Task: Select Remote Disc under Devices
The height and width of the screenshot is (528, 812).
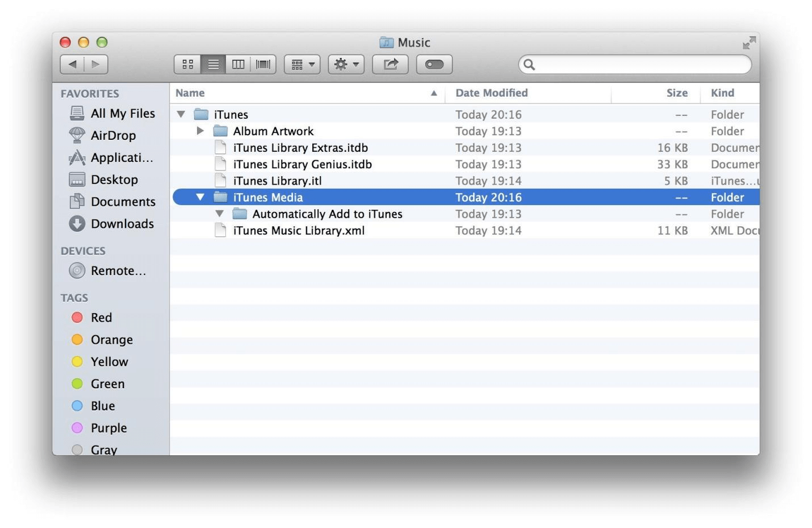Action: pyautogui.click(x=107, y=271)
